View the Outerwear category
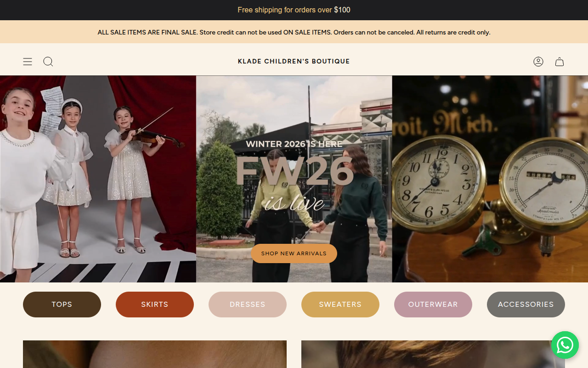 [433, 305]
